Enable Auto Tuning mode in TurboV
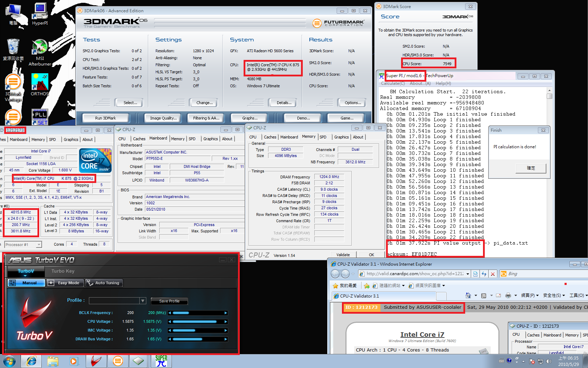Viewport: 588px width, 368px height. 104,283
